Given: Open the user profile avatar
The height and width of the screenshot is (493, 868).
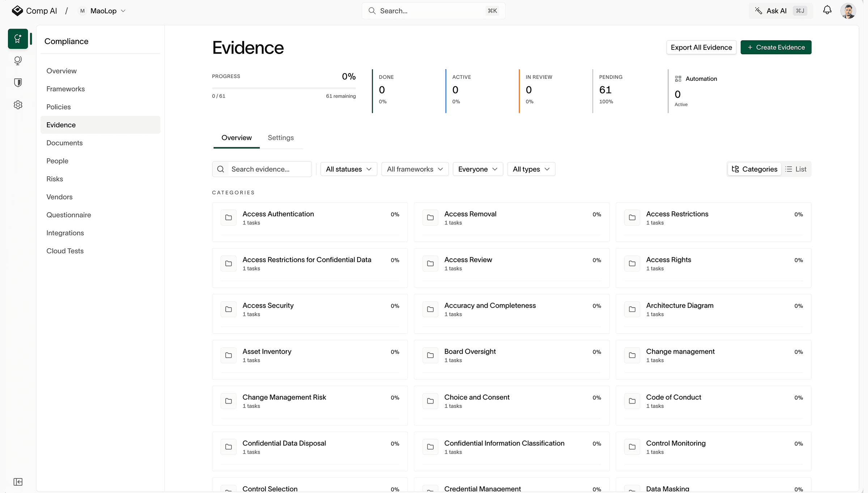Looking at the screenshot, I should tap(848, 11).
